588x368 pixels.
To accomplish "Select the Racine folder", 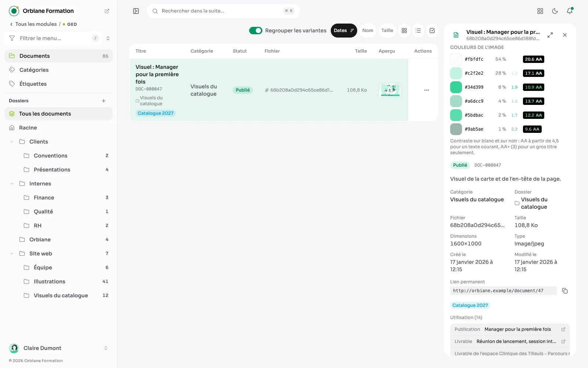I will (59, 128).
